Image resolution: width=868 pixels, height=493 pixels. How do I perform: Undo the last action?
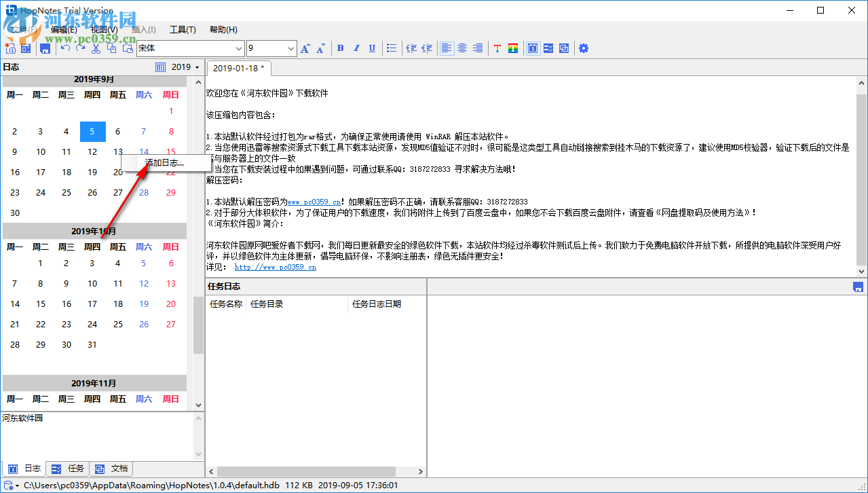64,48
